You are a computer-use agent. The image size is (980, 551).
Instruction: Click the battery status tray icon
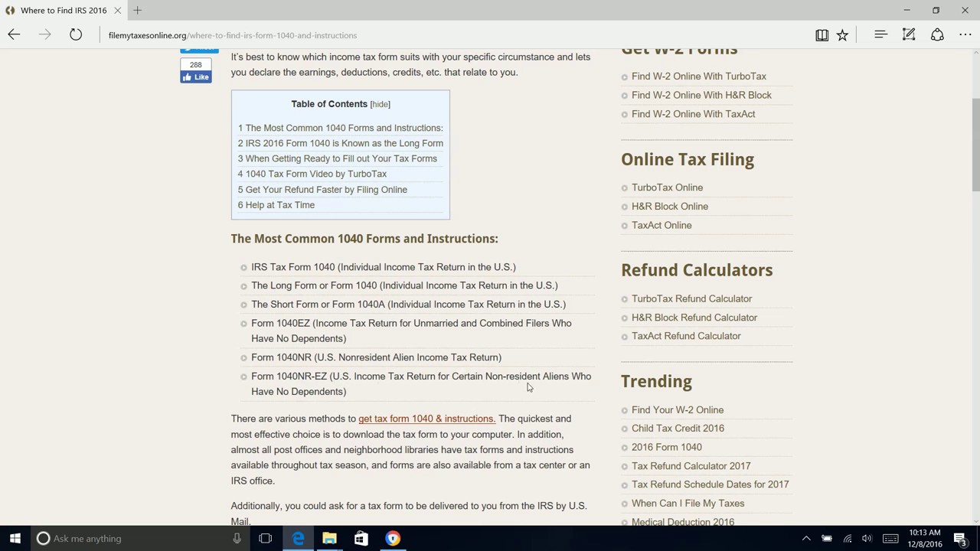[x=827, y=539]
